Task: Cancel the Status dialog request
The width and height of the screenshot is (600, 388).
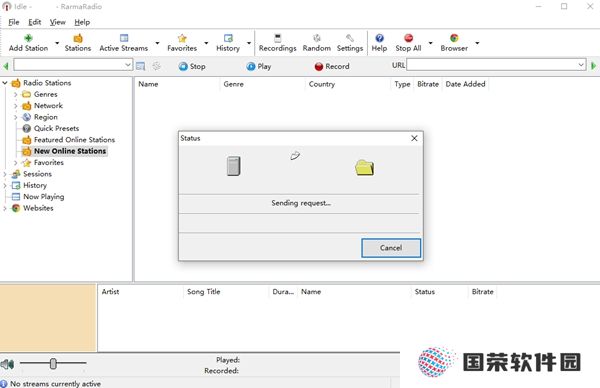Action: [x=391, y=248]
